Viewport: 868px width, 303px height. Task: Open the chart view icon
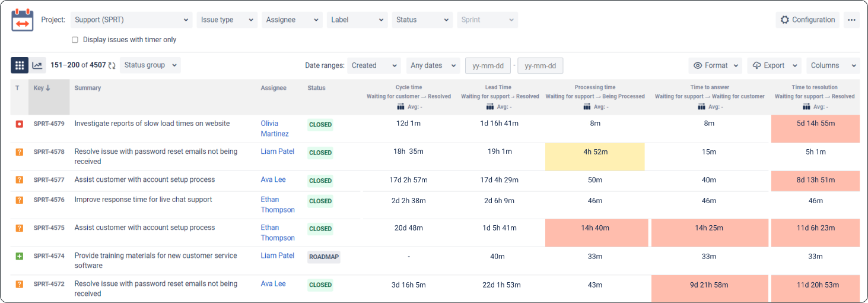37,65
